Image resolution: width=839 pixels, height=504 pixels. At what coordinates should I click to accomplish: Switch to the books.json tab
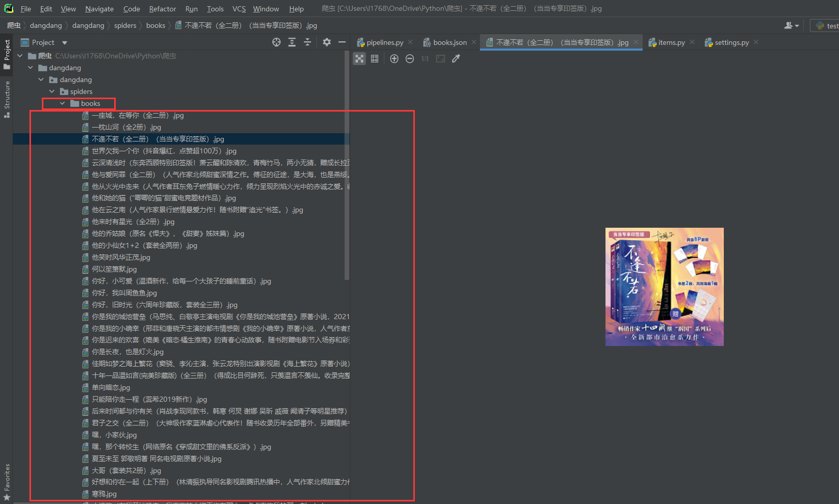tap(449, 42)
